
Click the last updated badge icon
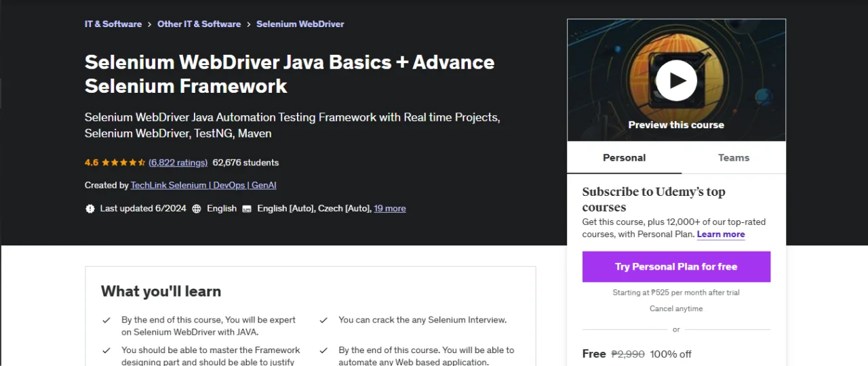click(90, 209)
